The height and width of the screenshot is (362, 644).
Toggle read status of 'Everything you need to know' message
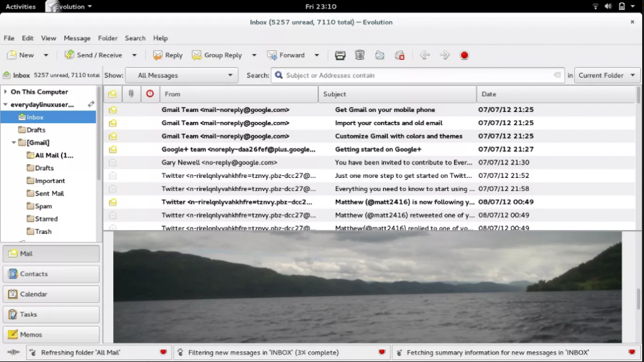[x=113, y=189]
